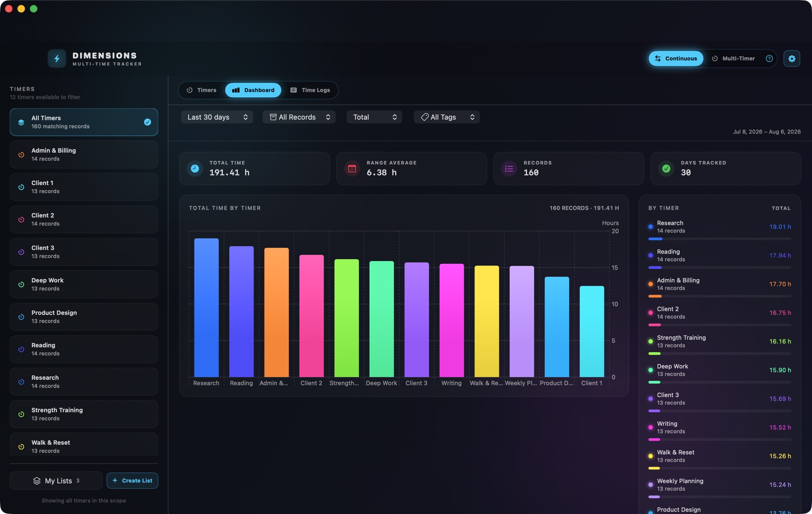Click the Strength Training timer icon in sidebar
This screenshot has height=514, width=812.
(21, 414)
